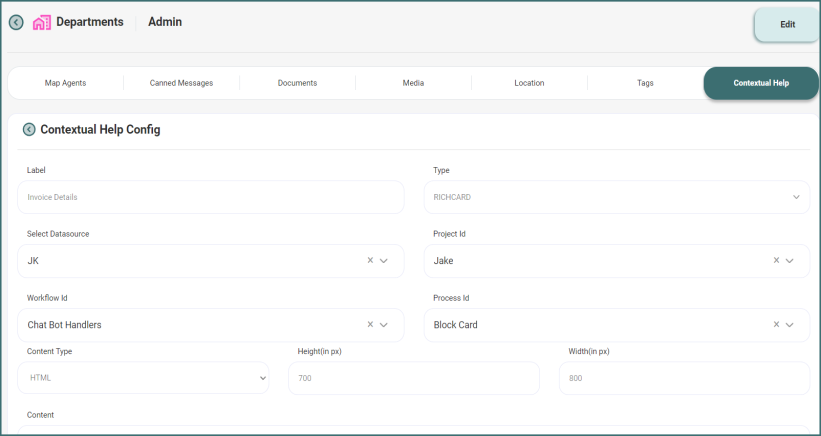
Task: Click the Height (in px) field
Action: coord(413,378)
